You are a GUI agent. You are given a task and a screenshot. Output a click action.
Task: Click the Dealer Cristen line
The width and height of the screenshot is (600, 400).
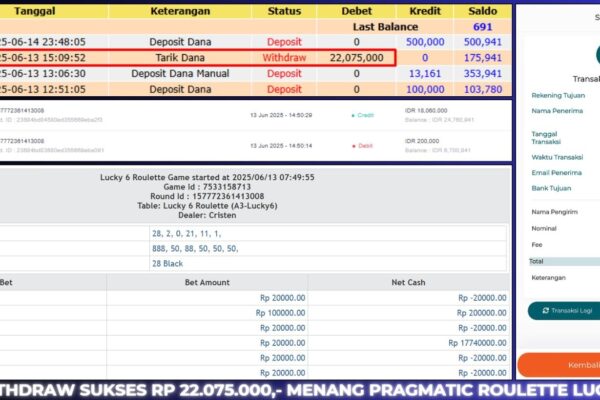coord(207,215)
